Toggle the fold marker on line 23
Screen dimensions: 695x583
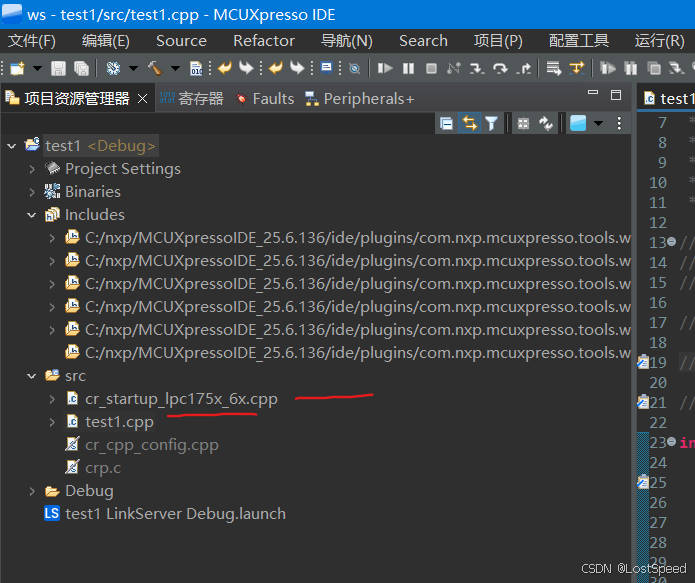point(672,442)
